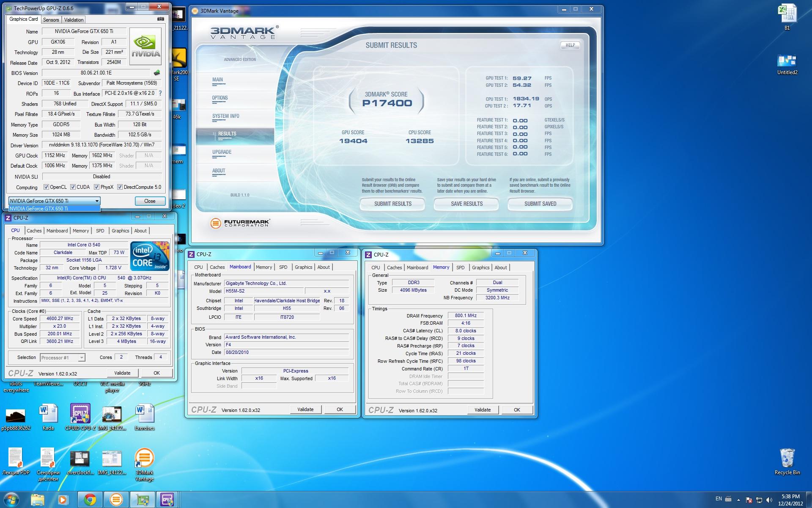The height and width of the screenshot is (508, 812).
Task: Click the 3DMark score P17400
Action: coord(387,103)
